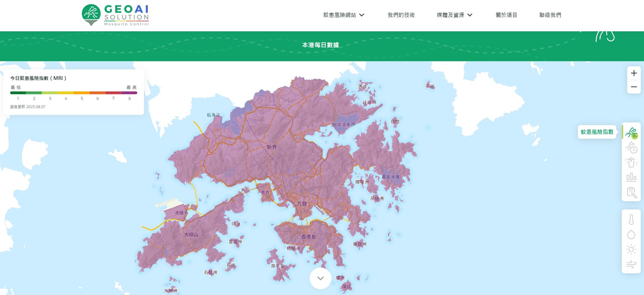Screen dimensions: 644x295
Task: Open the bar chart statistics icon
Action: pyautogui.click(x=631, y=177)
